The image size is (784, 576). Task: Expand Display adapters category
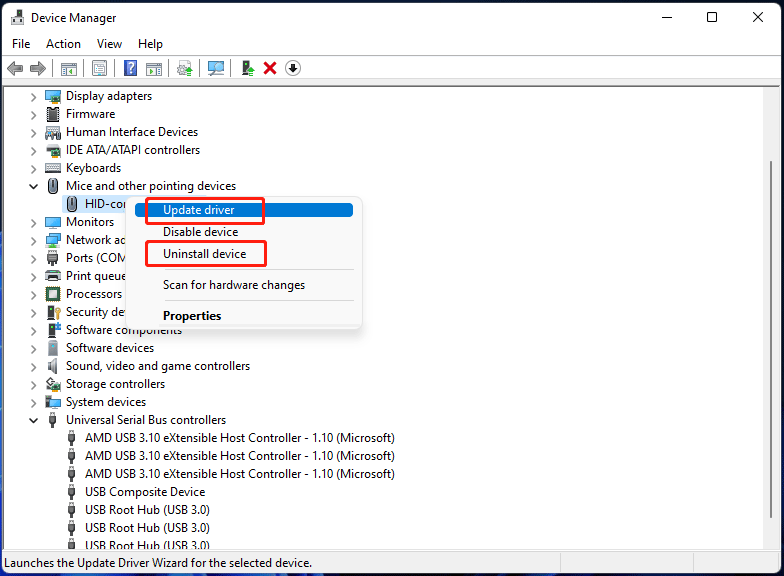coord(34,96)
